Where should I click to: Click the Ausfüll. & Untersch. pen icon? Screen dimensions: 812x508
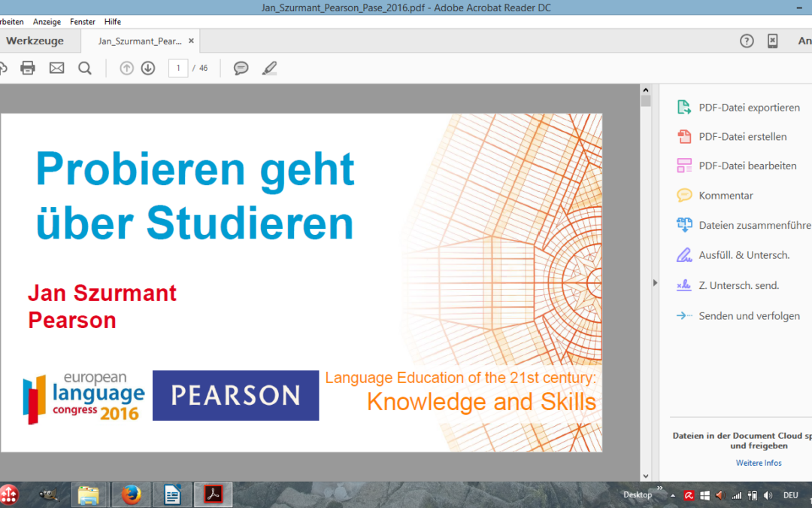point(684,255)
